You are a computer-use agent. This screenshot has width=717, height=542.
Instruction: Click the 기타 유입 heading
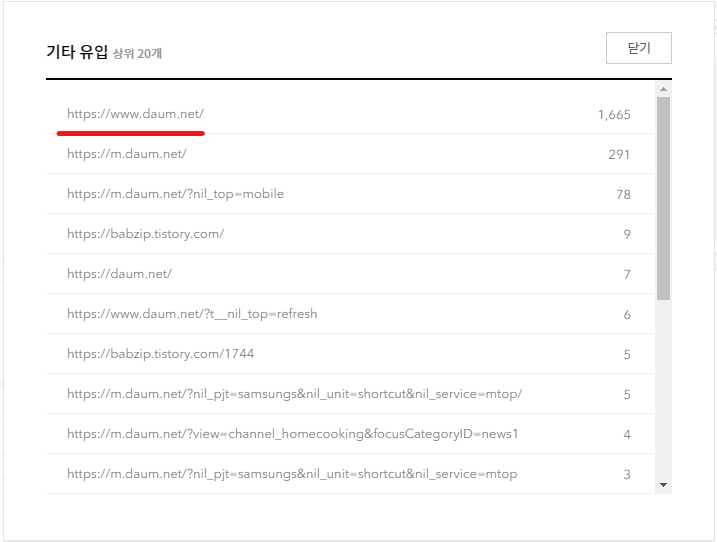pos(77,52)
